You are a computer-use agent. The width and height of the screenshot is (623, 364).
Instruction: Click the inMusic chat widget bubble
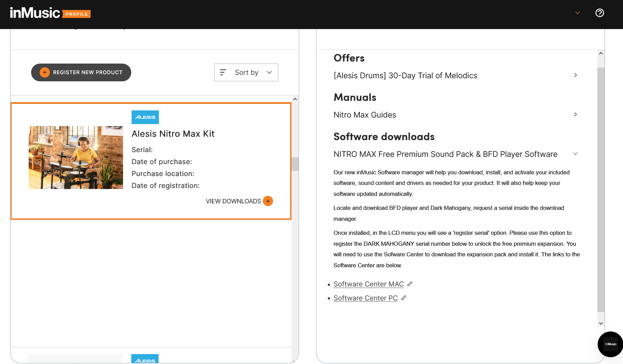610,344
